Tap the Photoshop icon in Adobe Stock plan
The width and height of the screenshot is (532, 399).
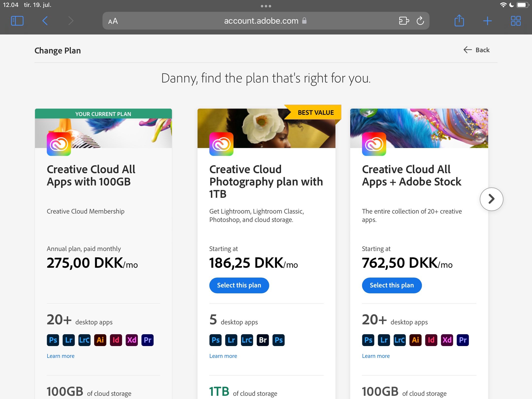(x=368, y=340)
